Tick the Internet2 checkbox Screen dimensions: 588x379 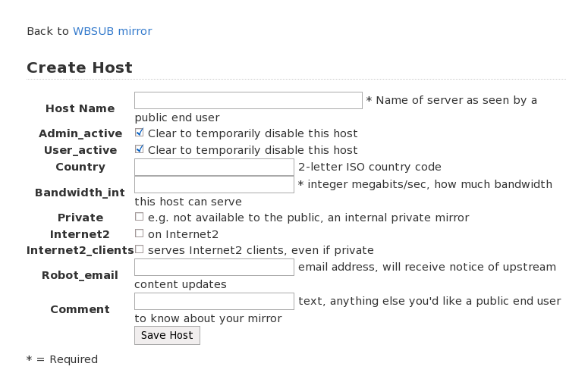[140, 233]
